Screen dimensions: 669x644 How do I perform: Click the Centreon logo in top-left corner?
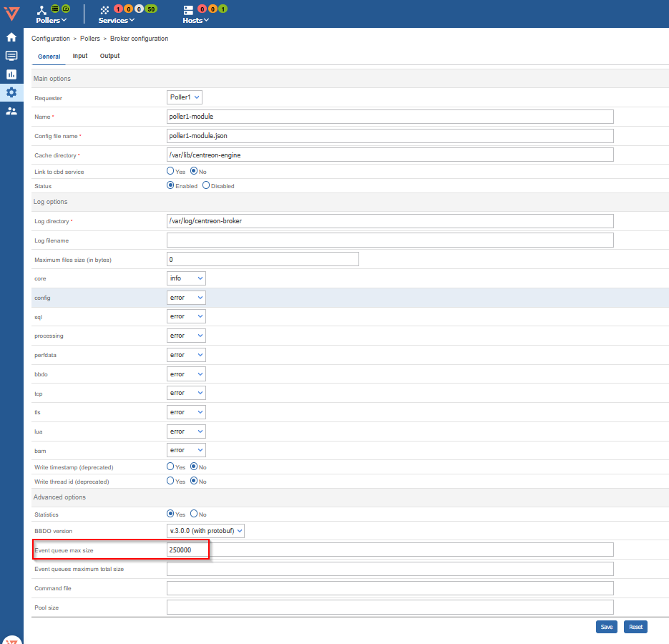click(11, 13)
